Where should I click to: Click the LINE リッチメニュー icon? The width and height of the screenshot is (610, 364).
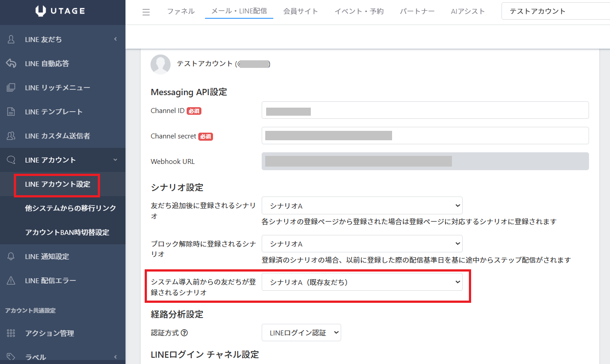(x=12, y=88)
